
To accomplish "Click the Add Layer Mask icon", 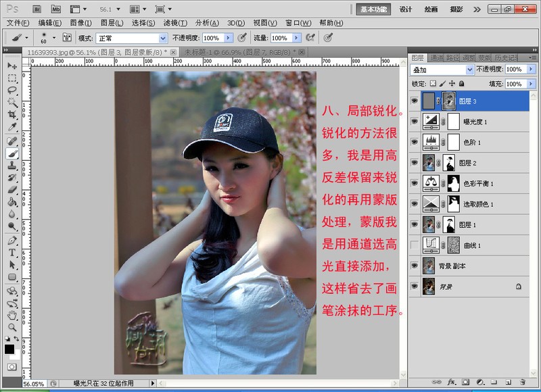I will click(465, 382).
